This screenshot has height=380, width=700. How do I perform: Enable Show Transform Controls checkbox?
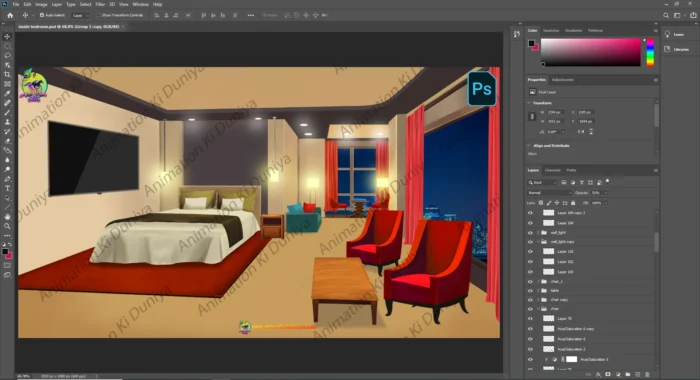98,15
